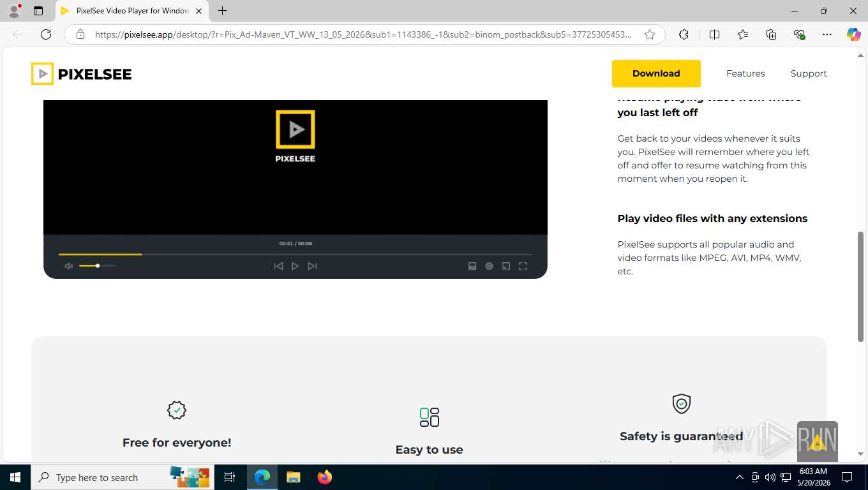Show hidden system tray icons
This screenshot has height=490, width=868.
tap(740, 477)
